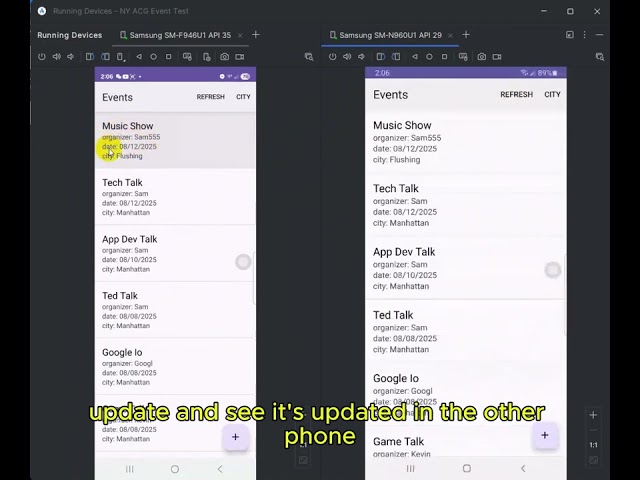Start screen recording on SM-N960U1 device
Screen dimensions: 640x480
click(497, 57)
